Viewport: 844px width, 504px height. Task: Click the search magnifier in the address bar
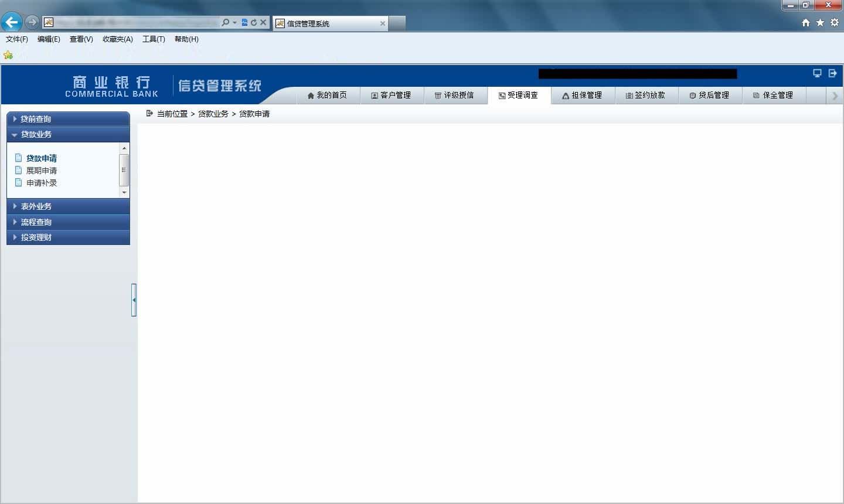point(226,23)
